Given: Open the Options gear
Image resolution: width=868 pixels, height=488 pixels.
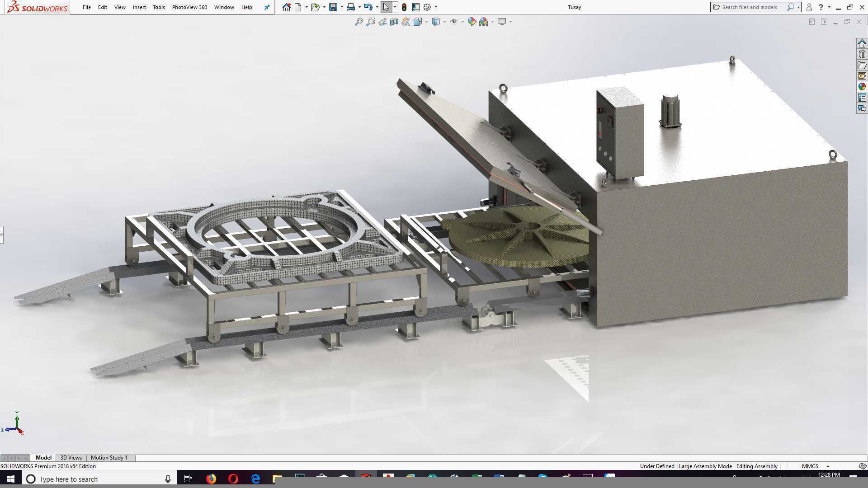Looking at the screenshot, I should click(427, 7).
